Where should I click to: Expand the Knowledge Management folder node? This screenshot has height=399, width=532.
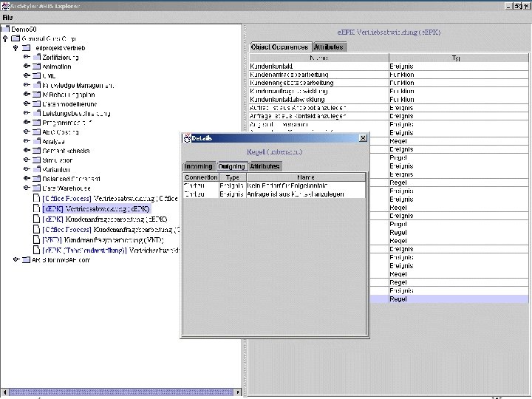click(x=27, y=85)
